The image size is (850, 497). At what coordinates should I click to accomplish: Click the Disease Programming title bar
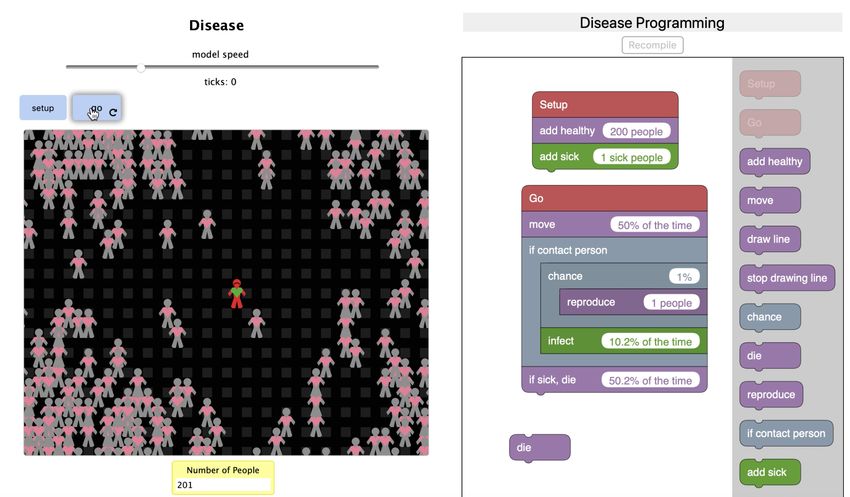pyautogui.click(x=652, y=23)
